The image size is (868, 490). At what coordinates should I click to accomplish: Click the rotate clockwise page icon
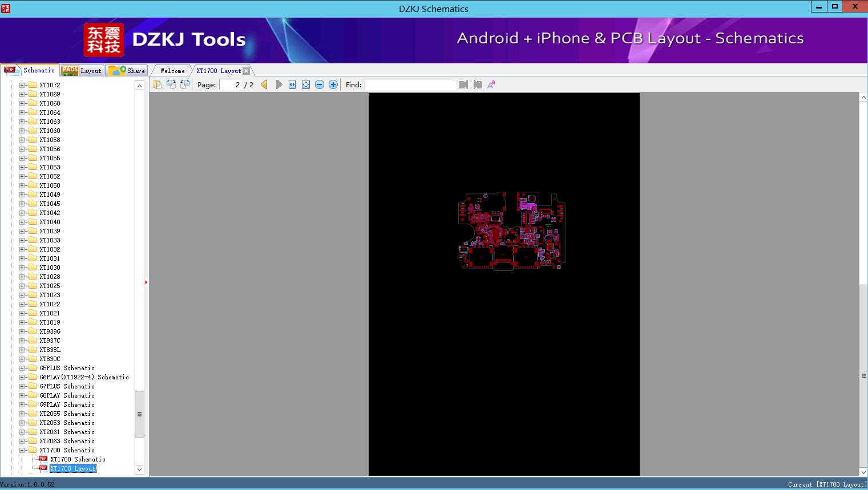pos(184,84)
